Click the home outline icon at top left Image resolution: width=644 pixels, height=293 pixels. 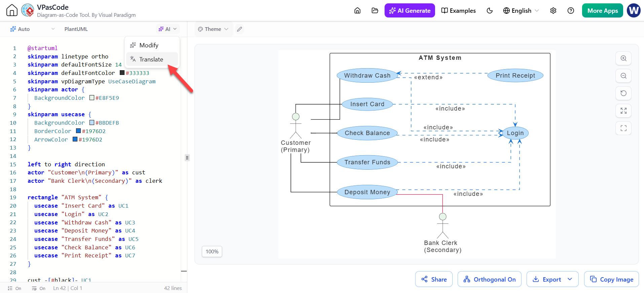tap(12, 10)
